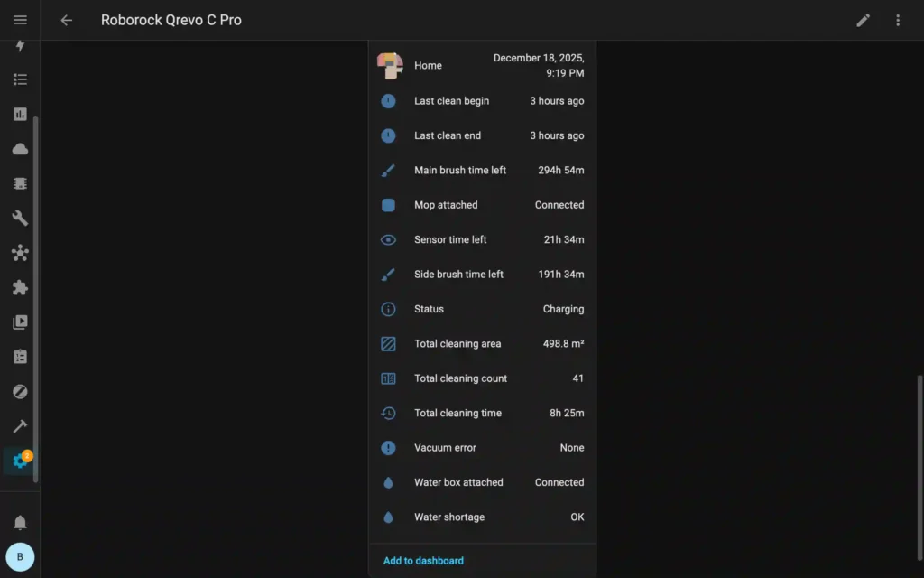Open the notifications bell

tap(20, 522)
